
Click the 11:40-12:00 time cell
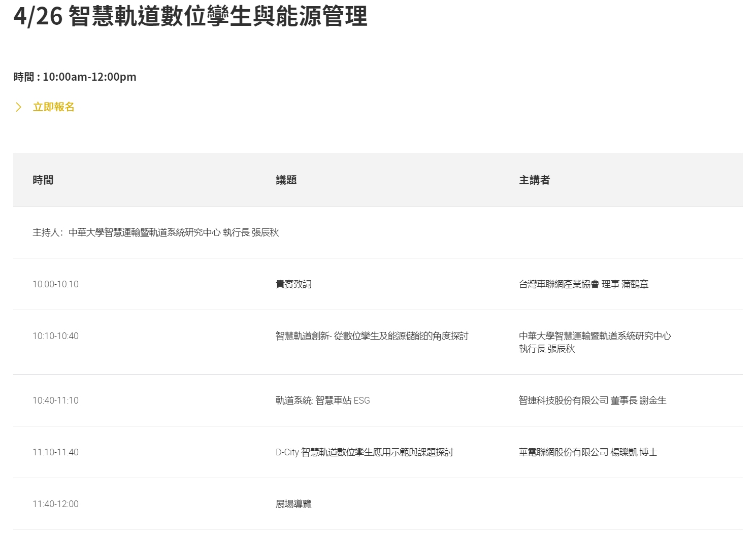tap(55, 504)
